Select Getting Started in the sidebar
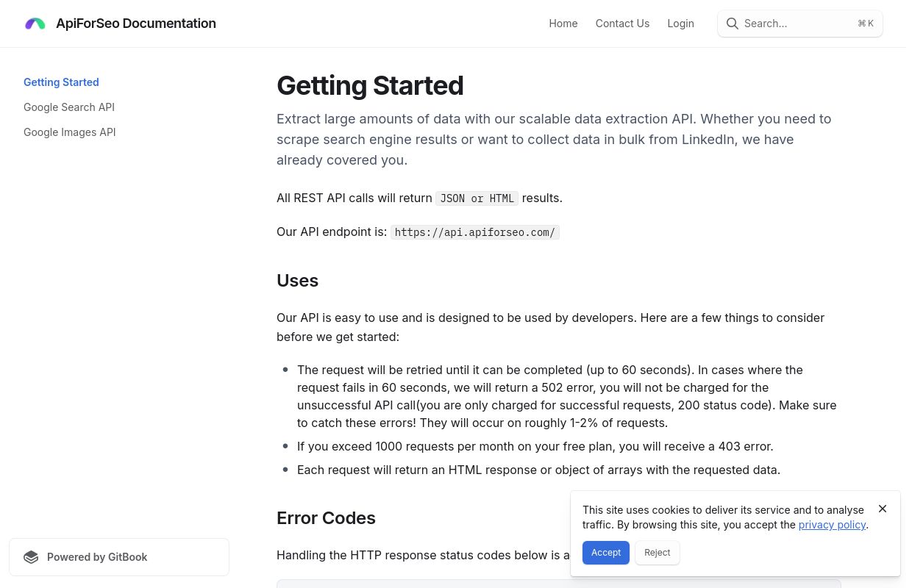This screenshot has width=912, height=588. click(61, 82)
